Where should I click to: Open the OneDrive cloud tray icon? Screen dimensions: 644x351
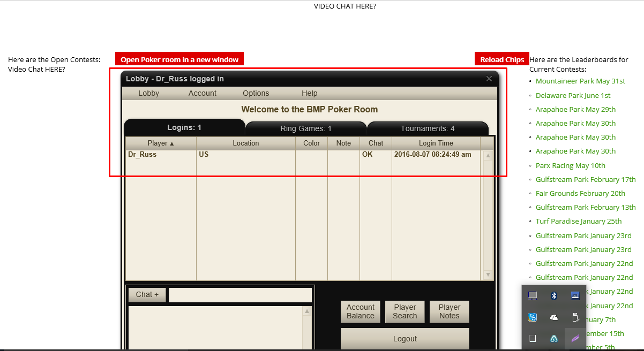point(554,317)
